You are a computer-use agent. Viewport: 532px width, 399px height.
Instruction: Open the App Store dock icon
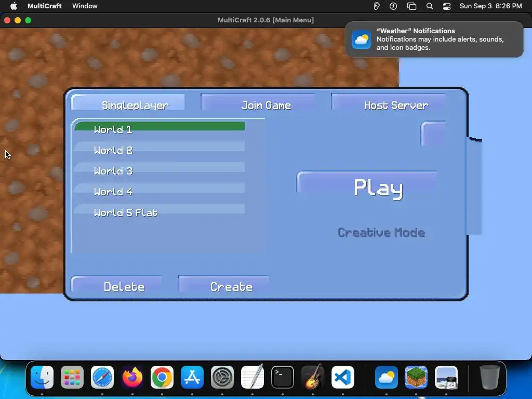[192, 377]
